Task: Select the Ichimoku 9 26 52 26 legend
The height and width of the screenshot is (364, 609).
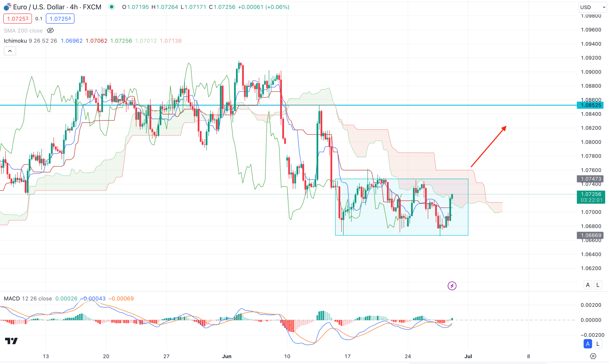Action: [30, 41]
